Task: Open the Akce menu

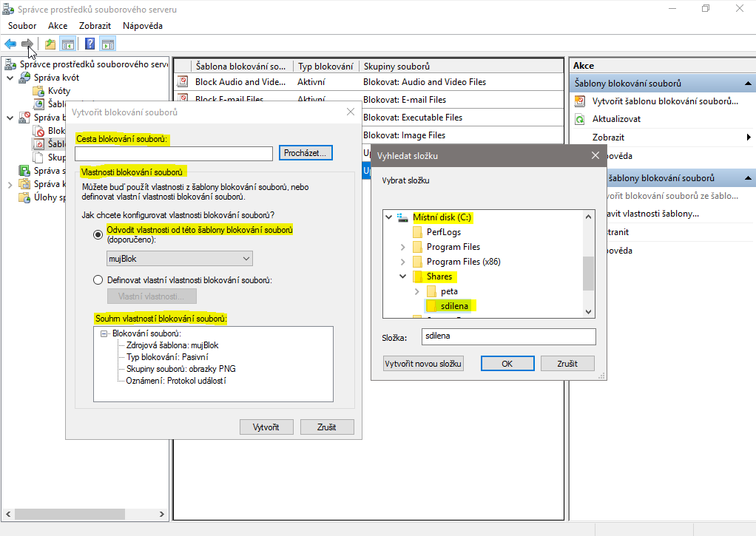Action: click(x=58, y=26)
